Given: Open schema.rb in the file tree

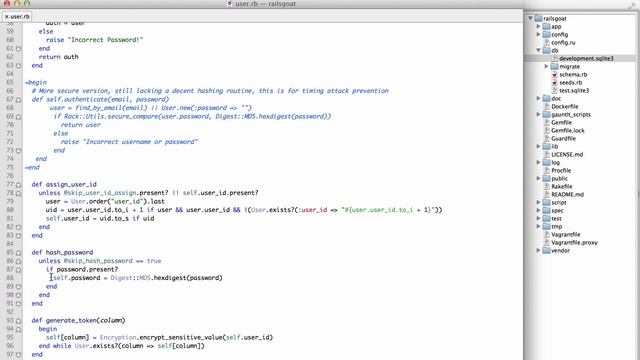Looking at the screenshot, I should (x=573, y=74).
